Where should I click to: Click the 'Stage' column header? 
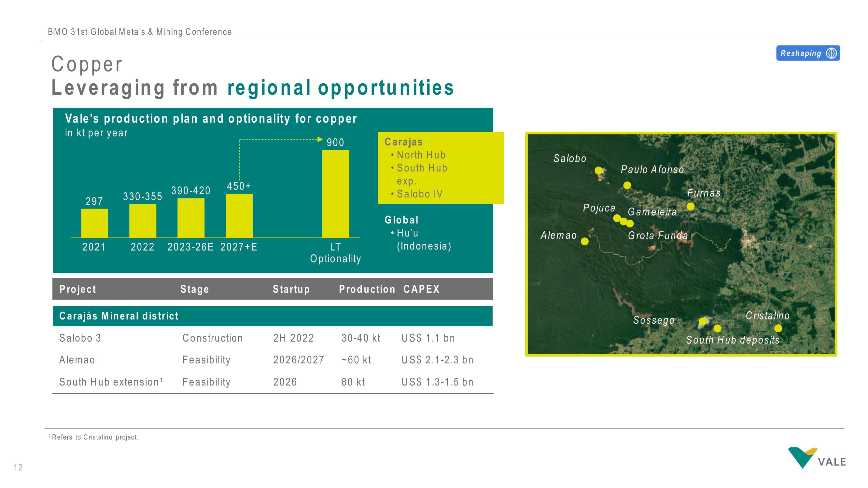pyautogui.click(x=195, y=289)
